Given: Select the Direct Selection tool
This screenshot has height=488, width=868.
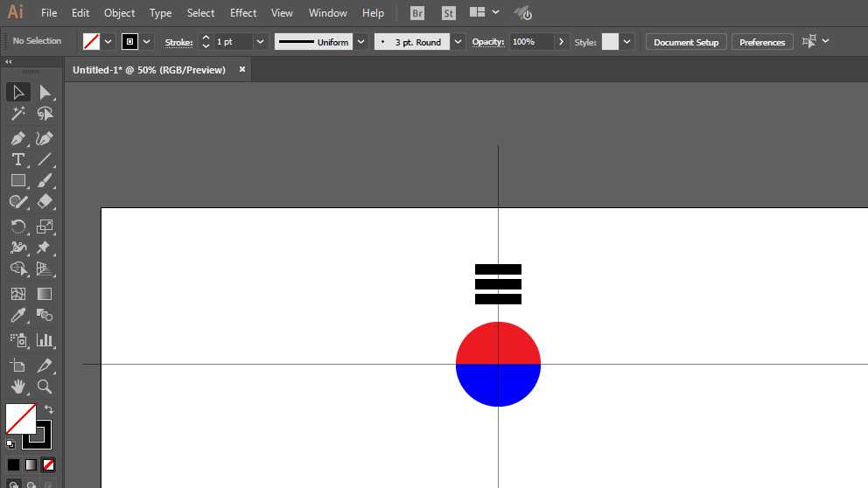Looking at the screenshot, I should coord(45,93).
